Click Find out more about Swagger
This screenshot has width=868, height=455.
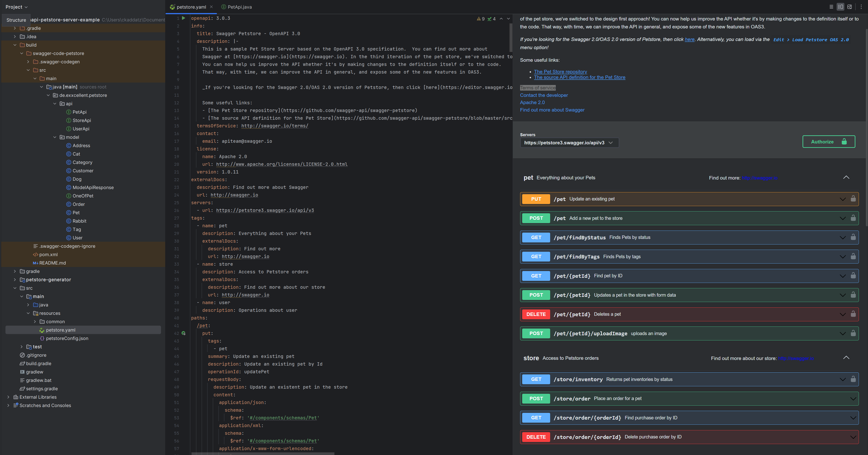tap(552, 110)
